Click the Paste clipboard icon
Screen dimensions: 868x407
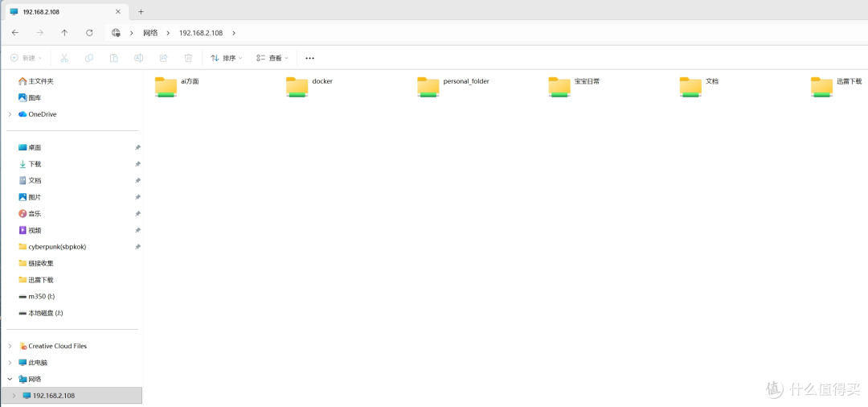point(114,58)
